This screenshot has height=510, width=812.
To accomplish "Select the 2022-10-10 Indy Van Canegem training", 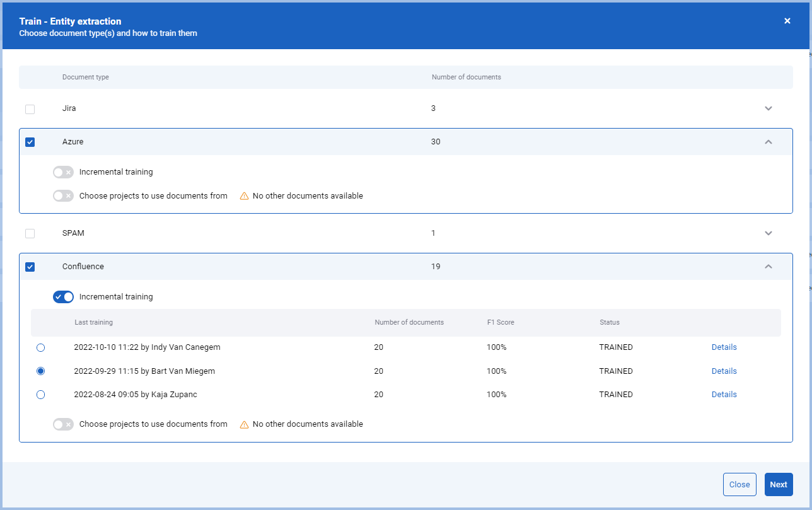I will 41,347.
